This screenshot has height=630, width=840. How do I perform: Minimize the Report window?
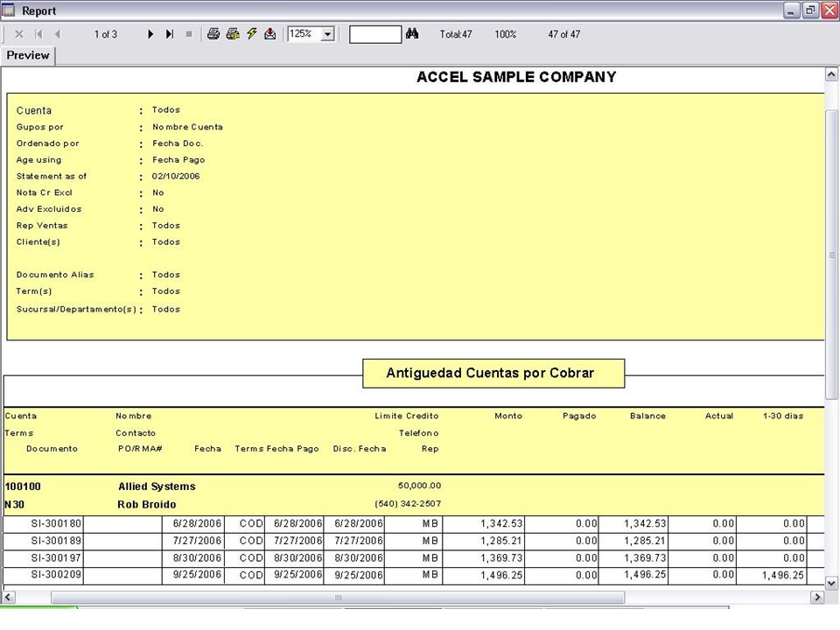coord(791,10)
